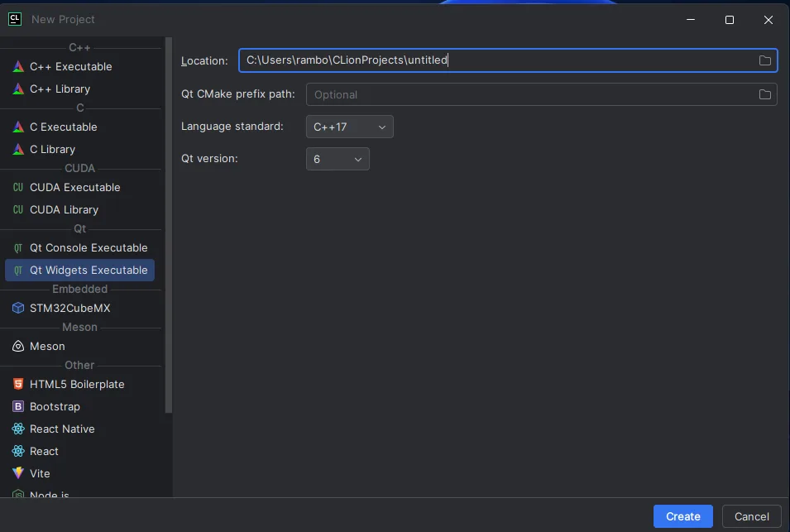Select C Executable project type
This screenshot has width=790, height=532.
[79, 127]
